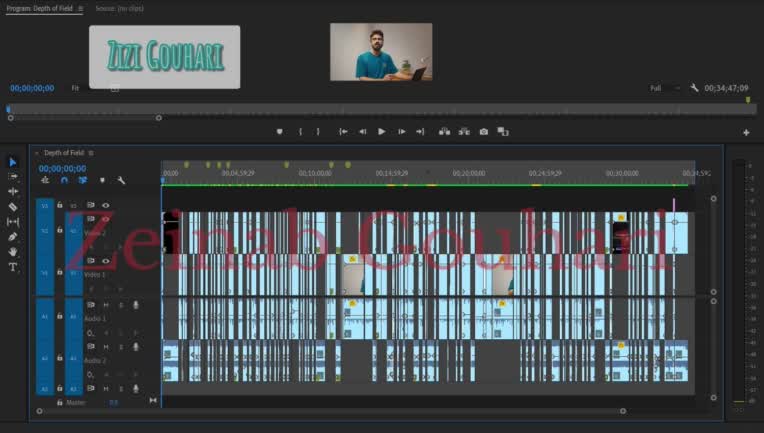Click the Extract button
764x433 pixels.
(464, 132)
